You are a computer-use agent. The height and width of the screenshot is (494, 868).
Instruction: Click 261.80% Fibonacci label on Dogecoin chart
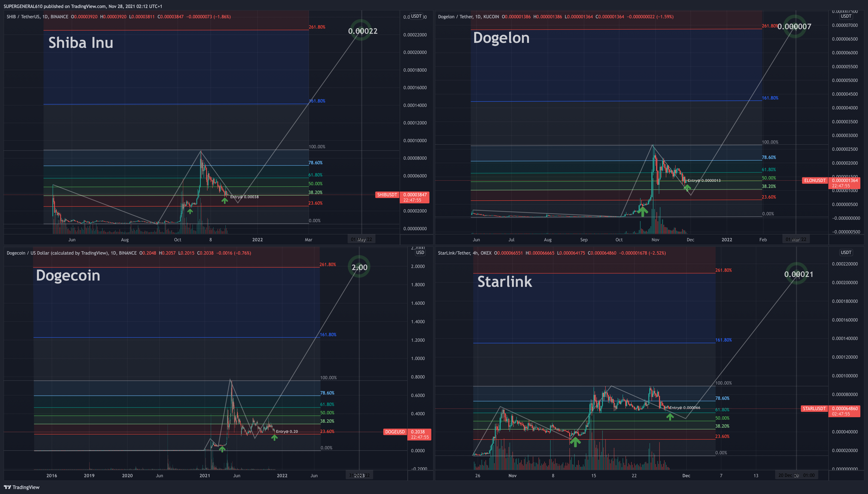point(328,265)
